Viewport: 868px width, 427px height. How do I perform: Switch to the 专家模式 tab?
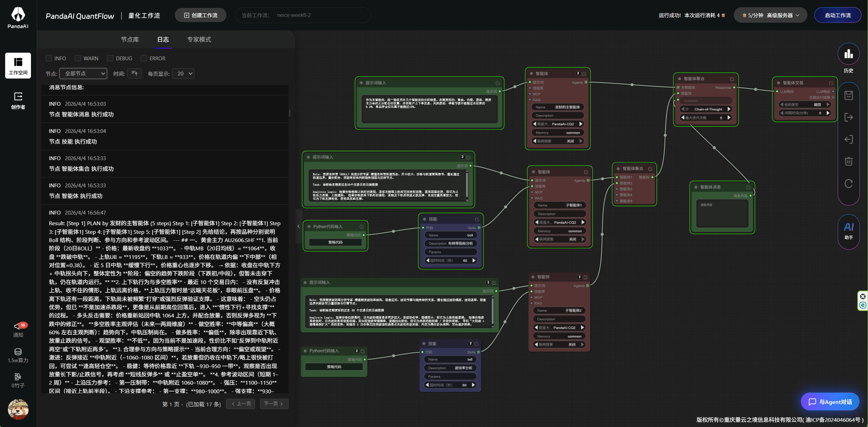(x=199, y=40)
